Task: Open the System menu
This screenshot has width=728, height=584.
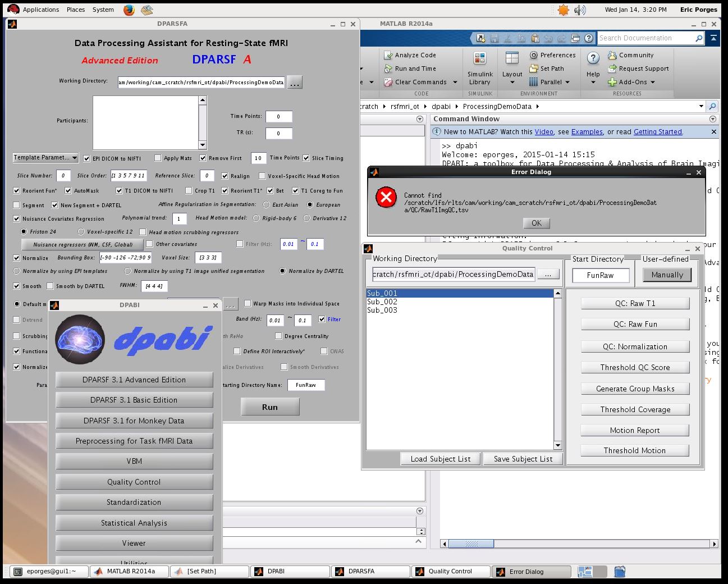Action: coord(103,10)
